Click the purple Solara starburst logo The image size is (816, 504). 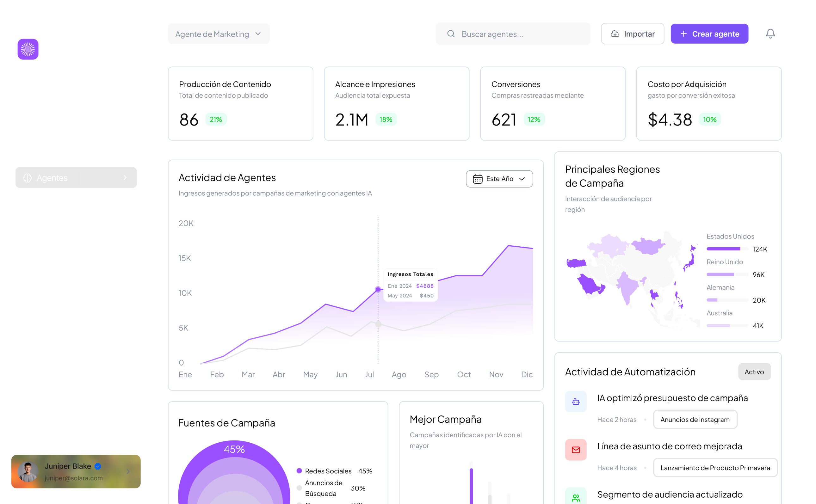pos(28,49)
